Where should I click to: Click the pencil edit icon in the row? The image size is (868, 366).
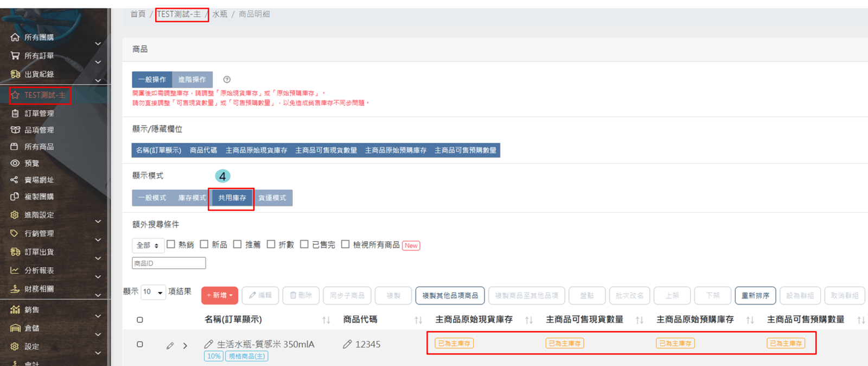tap(170, 345)
